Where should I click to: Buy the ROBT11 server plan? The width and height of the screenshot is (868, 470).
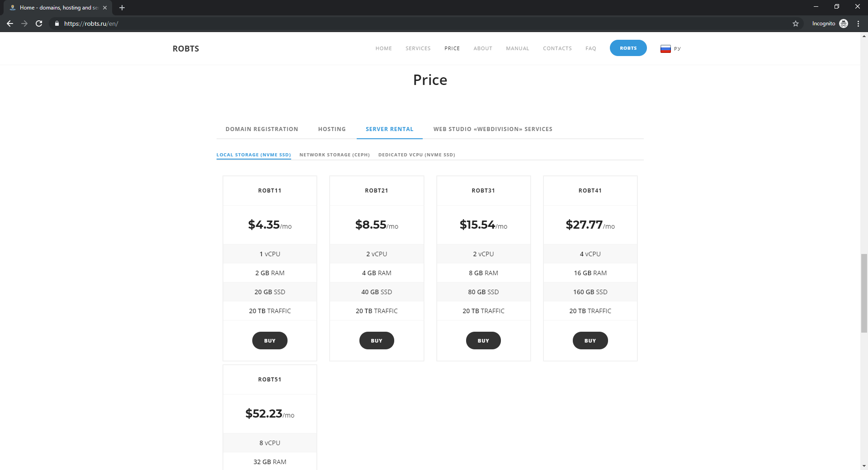coord(270,341)
